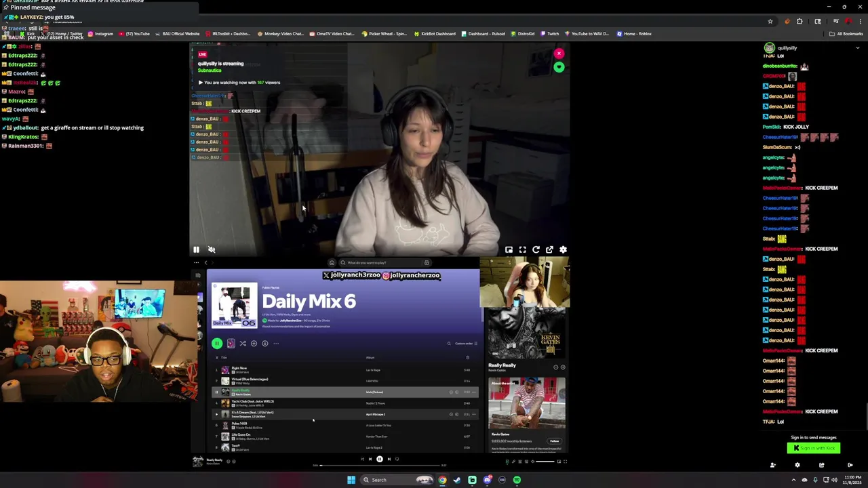Image resolution: width=868 pixels, height=488 pixels.
Task: Open the now-playing album art in Spotify bar
Action: 198,462
